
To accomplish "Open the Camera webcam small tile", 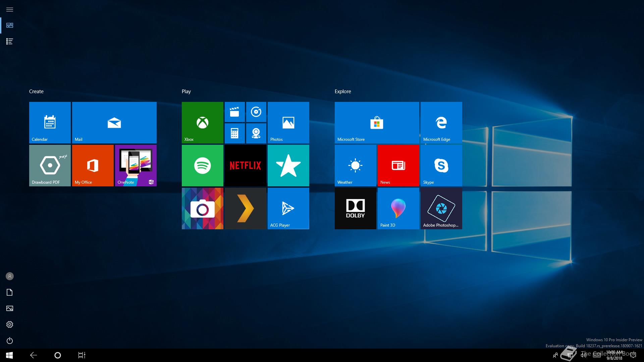I will 256,133.
